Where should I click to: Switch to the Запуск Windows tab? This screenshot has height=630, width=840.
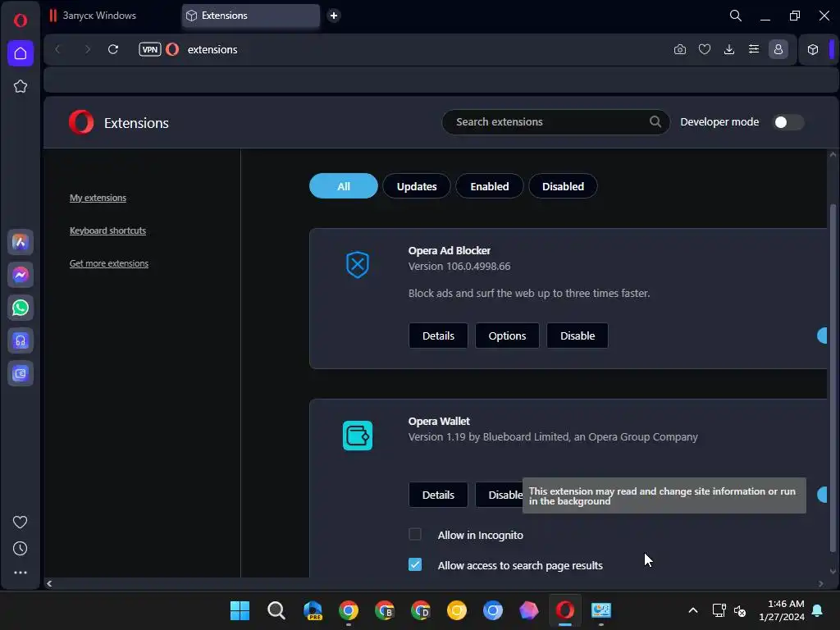pyautogui.click(x=112, y=16)
